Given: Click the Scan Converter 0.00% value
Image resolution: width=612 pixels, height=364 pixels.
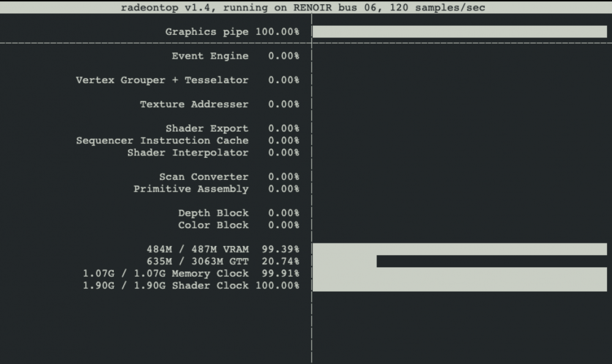Looking at the screenshot, I should point(284,177).
